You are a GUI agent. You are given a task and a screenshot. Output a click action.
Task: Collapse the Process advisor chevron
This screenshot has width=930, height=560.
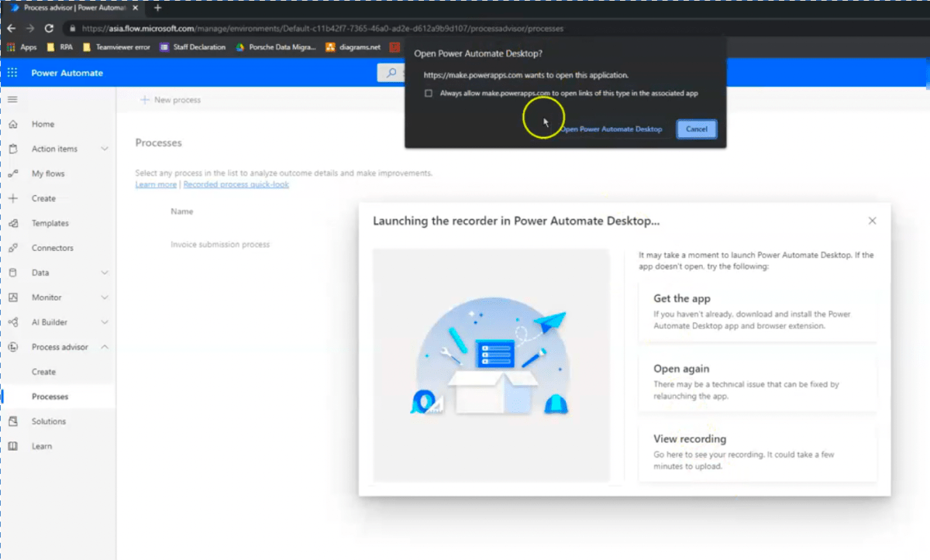(105, 347)
